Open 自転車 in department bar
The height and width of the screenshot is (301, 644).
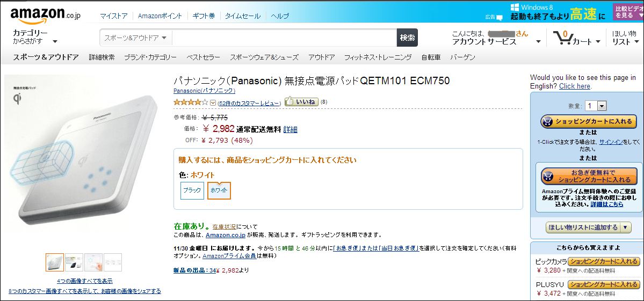pos(431,57)
